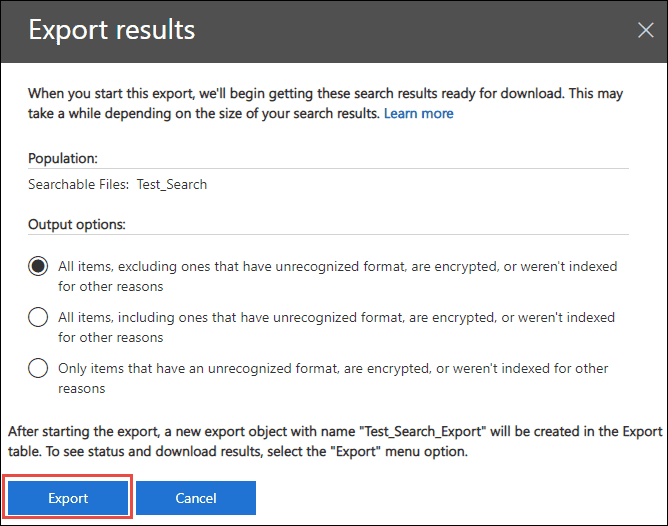This screenshot has width=668, height=526.
Task: Click the footer sentence about the "Export" menu option
Action: 250,451
